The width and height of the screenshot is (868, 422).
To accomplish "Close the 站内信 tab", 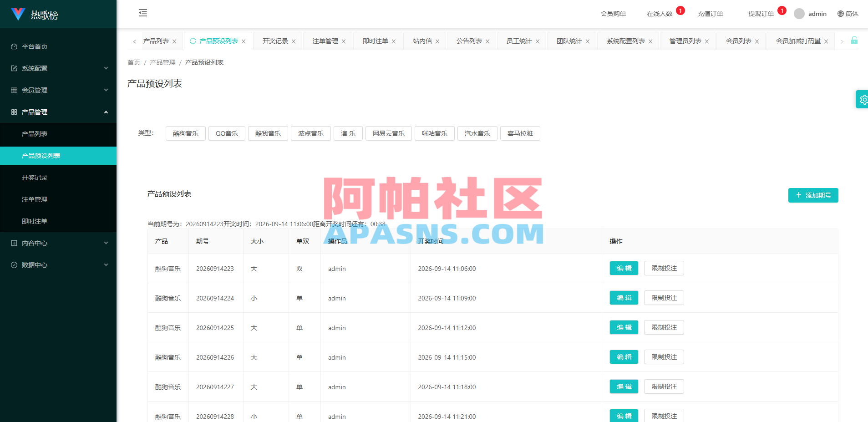I will click(437, 41).
